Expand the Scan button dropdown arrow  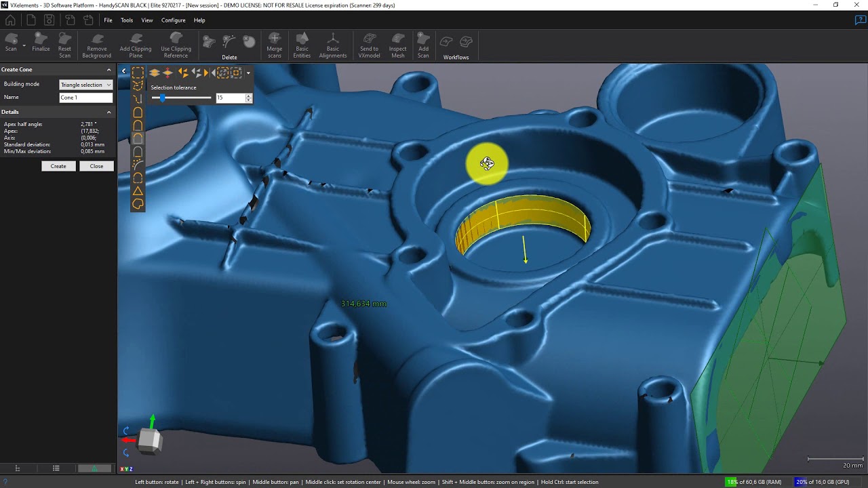point(24,46)
